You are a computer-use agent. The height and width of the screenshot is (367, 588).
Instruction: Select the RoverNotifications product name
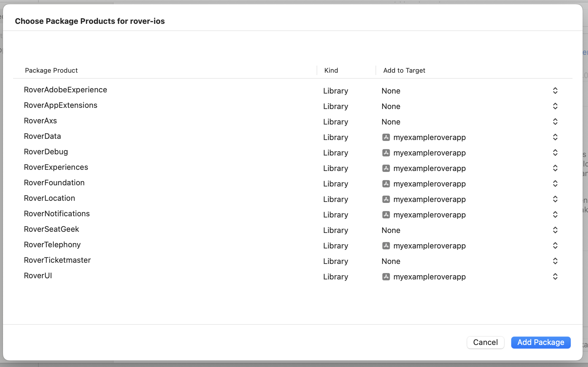tap(57, 214)
